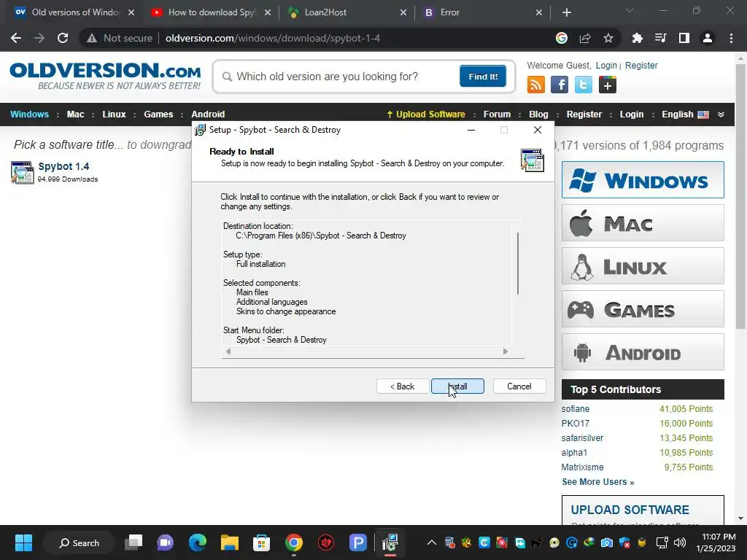Screen dimensions: 747x560
Task: Open the Blog nav link
Action: (538, 114)
